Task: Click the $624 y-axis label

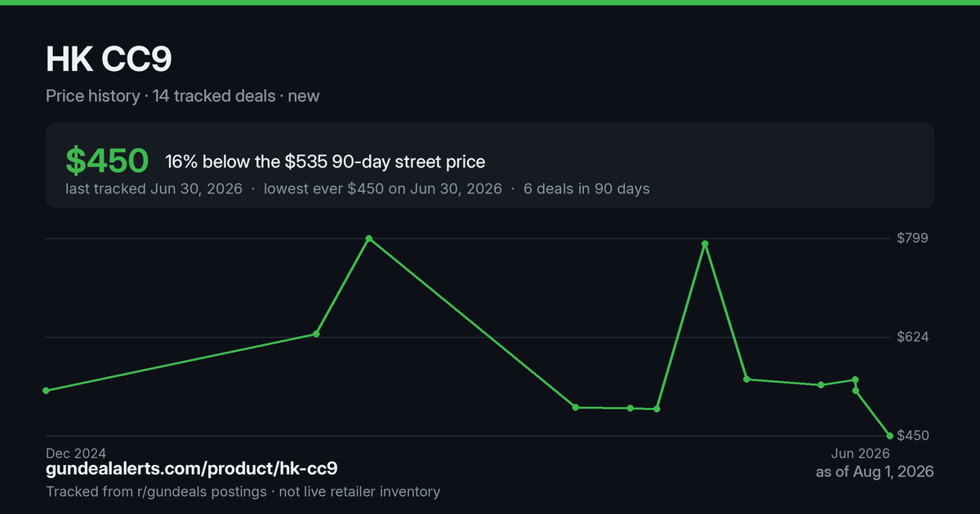Action: coord(913,337)
